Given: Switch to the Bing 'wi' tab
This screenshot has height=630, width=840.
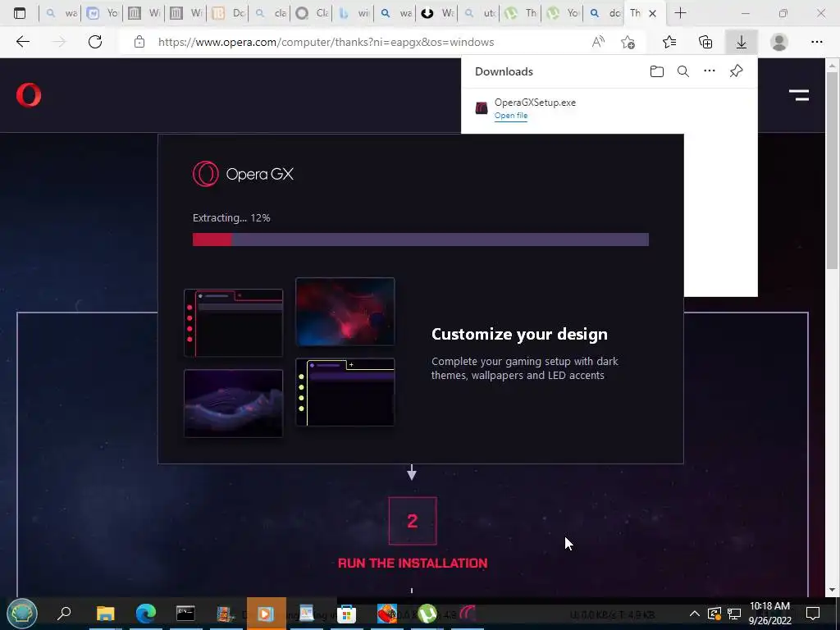Looking at the screenshot, I should coord(353,13).
